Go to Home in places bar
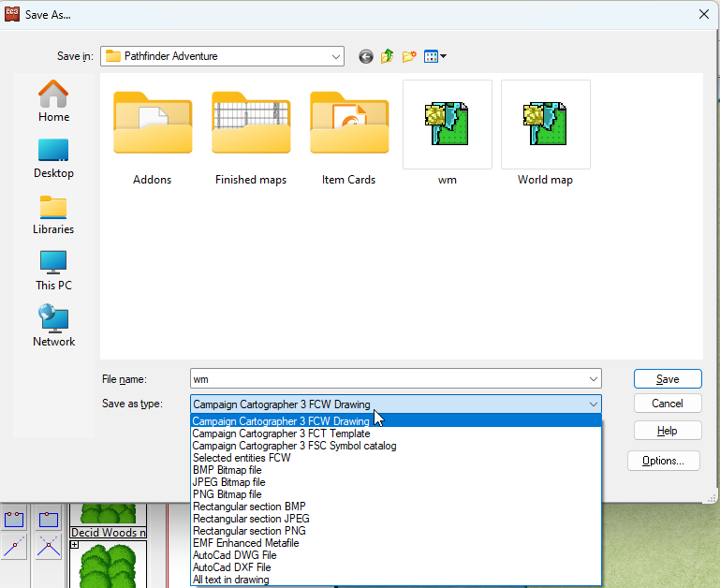This screenshot has width=720, height=588. click(x=53, y=101)
